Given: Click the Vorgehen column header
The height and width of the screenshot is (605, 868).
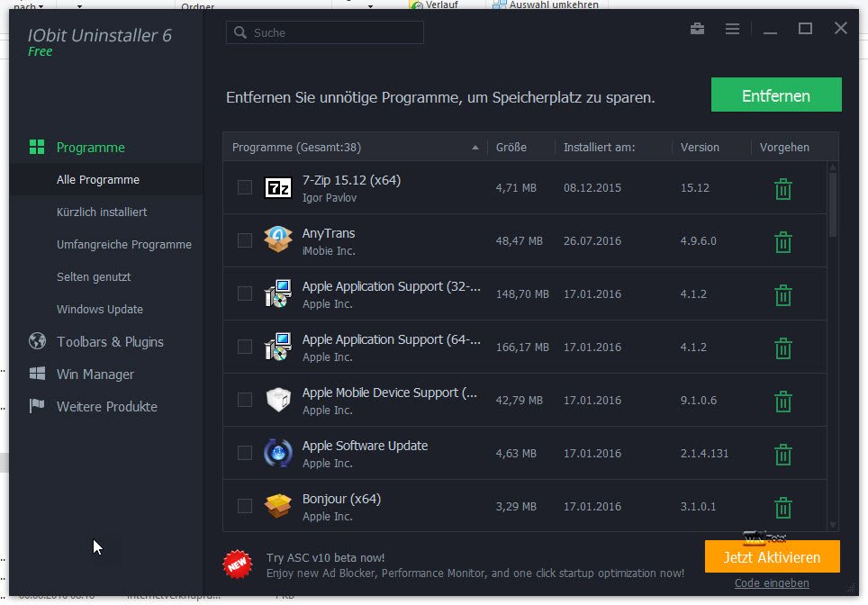Looking at the screenshot, I should pos(784,148).
